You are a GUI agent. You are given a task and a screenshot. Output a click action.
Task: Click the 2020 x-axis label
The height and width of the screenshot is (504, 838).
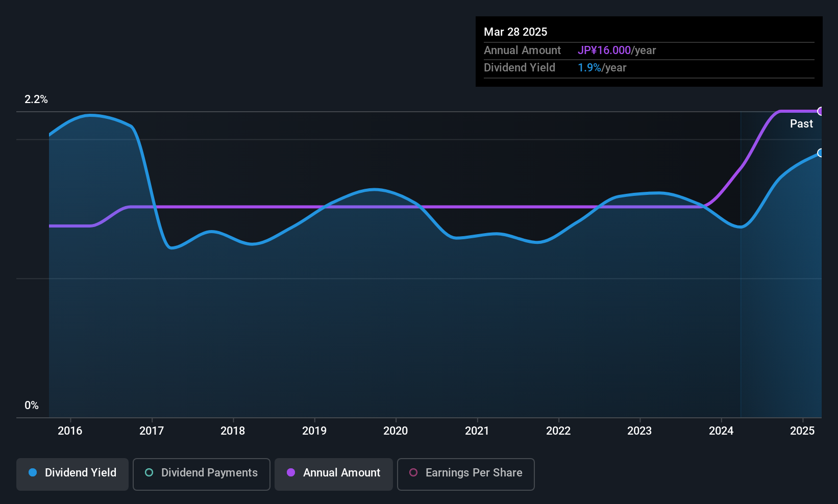[396, 431]
